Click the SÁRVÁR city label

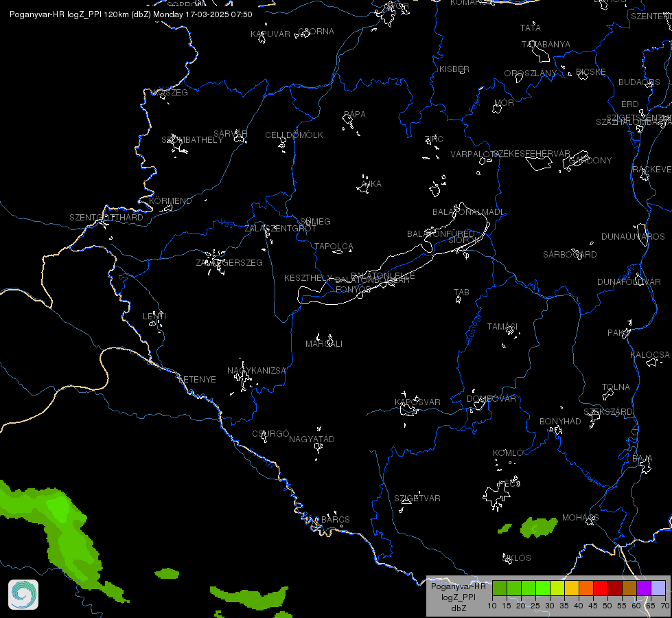click(x=231, y=134)
